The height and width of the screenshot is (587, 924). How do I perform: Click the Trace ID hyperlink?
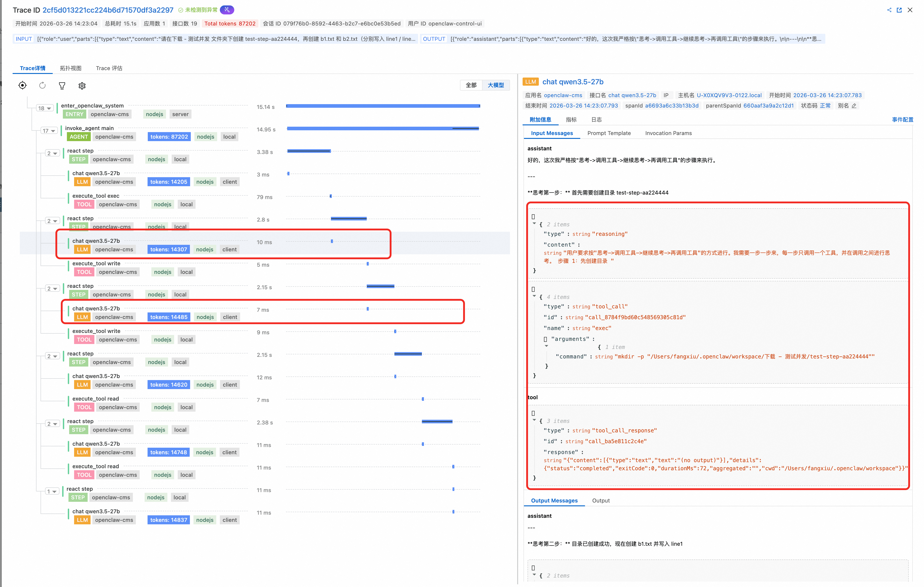pos(108,10)
